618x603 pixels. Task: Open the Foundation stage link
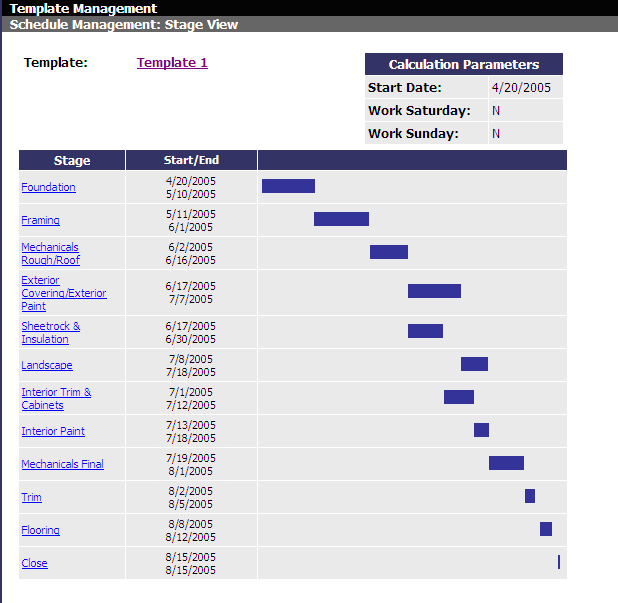pyautogui.click(x=48, y=187)
